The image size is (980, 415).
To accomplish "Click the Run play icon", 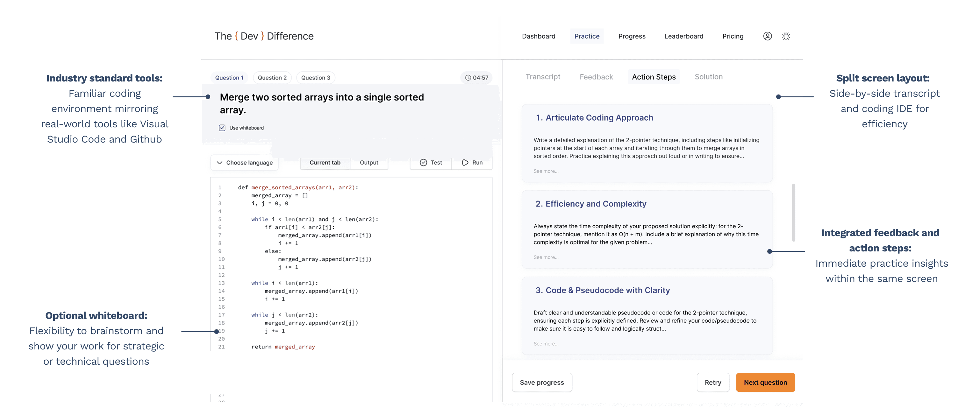I will tap(465, 163).
